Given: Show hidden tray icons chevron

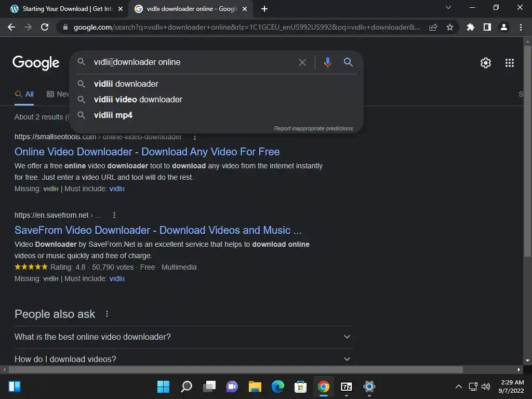Looking at the screenshot, I should click(x=458, y=387).
